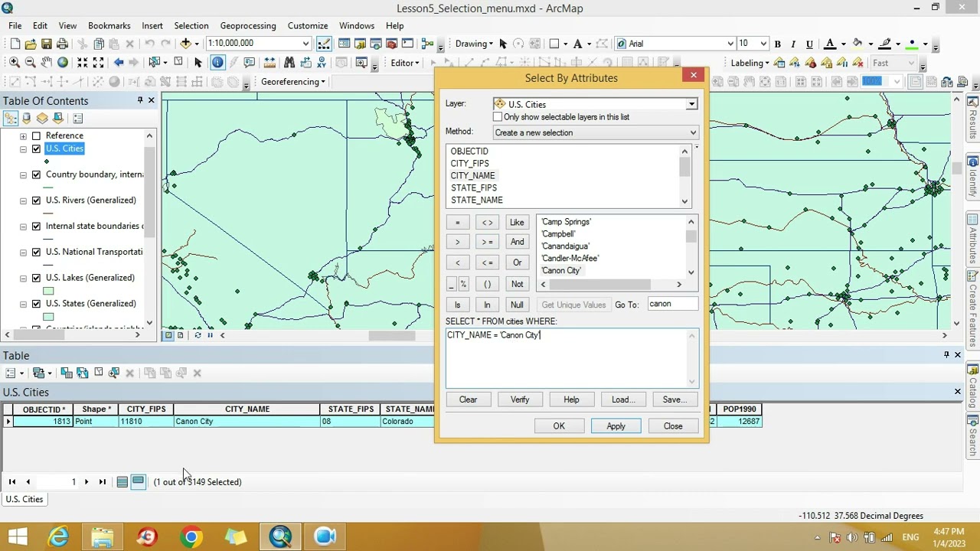Activate the Identify tool

point(217,63)
